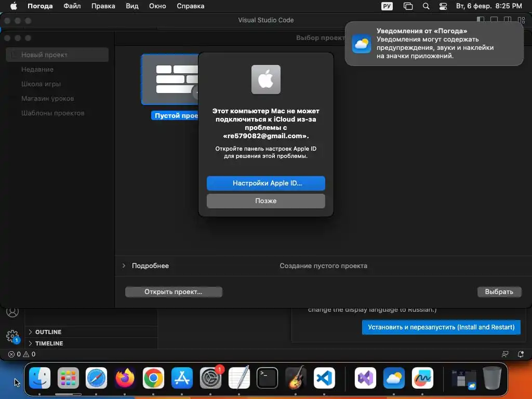
Task: Open the Погода menu
Action: point(40,6)
